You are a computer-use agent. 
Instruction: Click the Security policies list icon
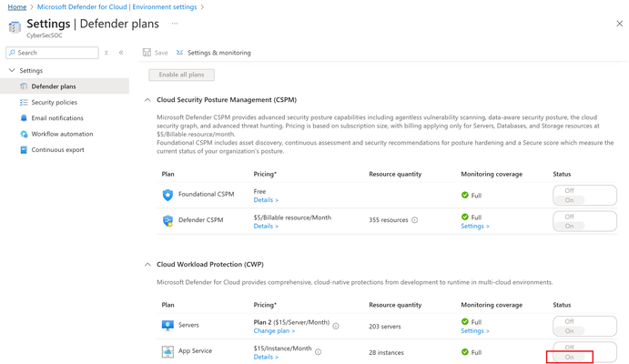pyautogui.click(x=24, y=102)
